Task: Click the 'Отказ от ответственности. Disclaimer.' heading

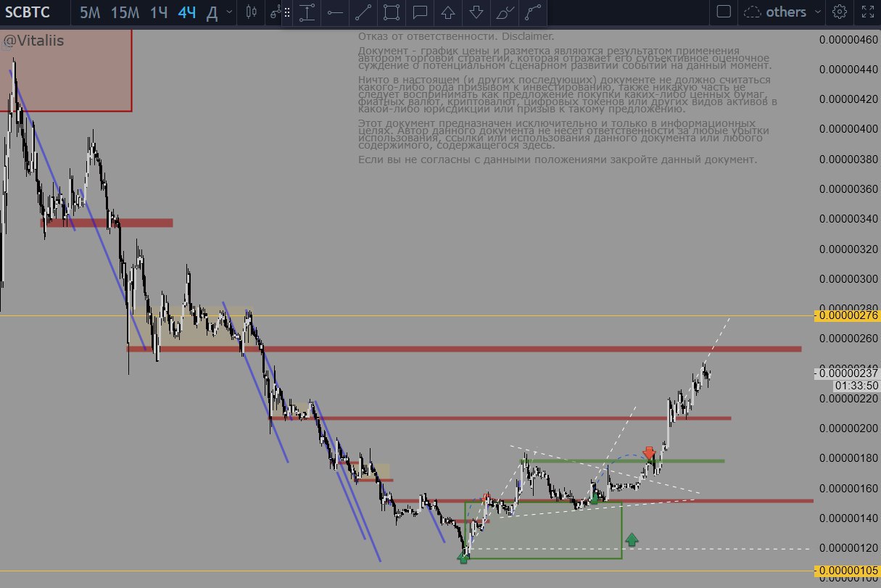Action: point(456,36)
